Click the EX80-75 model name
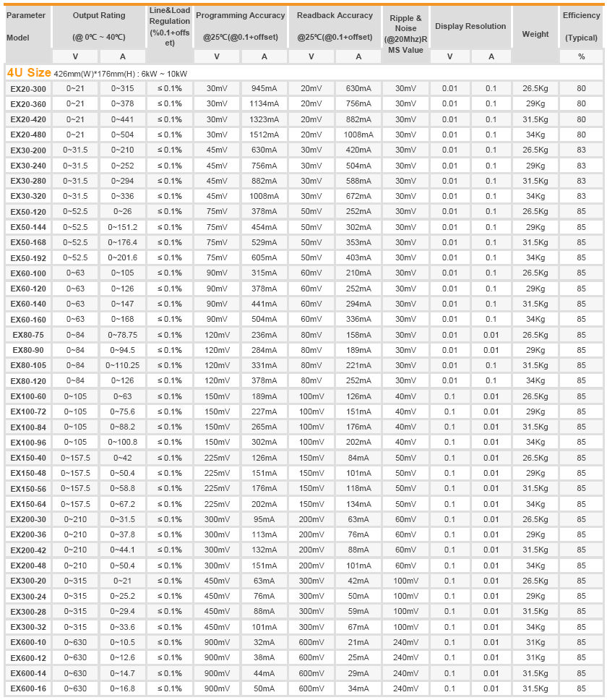Image resolution: width=607 pixels, height=700 pixels. 28,335
